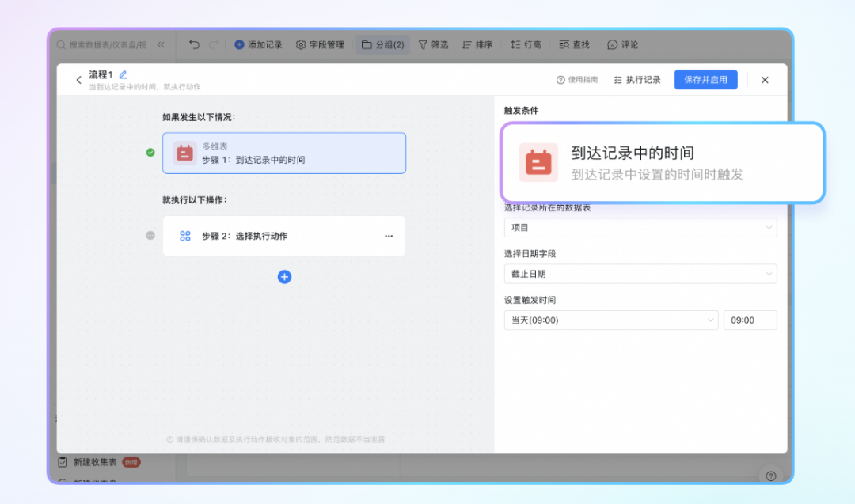Viewport: 855px width, 504px height.
Task: Click the red calendar icon in 步骤 1
Action: pyautogui.click(x=184, y=153)
